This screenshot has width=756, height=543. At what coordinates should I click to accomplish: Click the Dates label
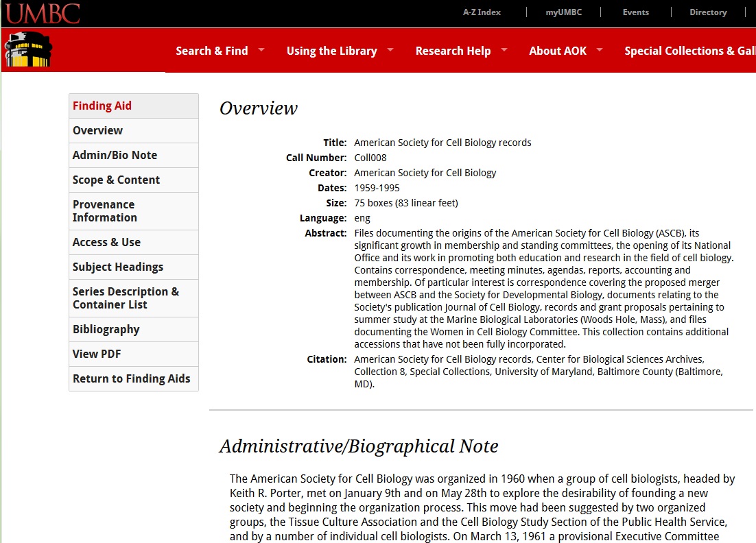click(x=332, y=188)
